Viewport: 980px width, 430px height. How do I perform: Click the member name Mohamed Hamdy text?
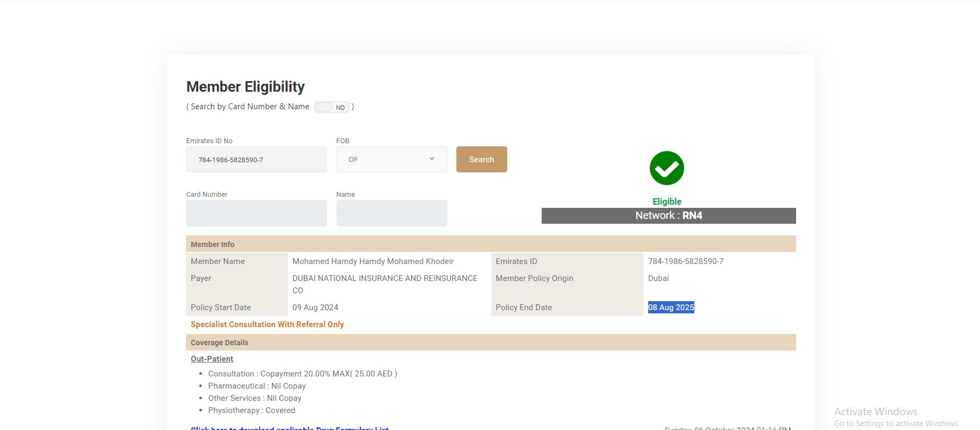[x=373, y=261]
